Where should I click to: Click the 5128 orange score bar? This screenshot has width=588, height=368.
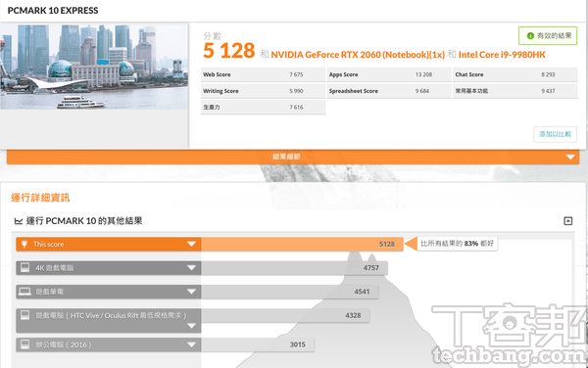coord(302,244)
